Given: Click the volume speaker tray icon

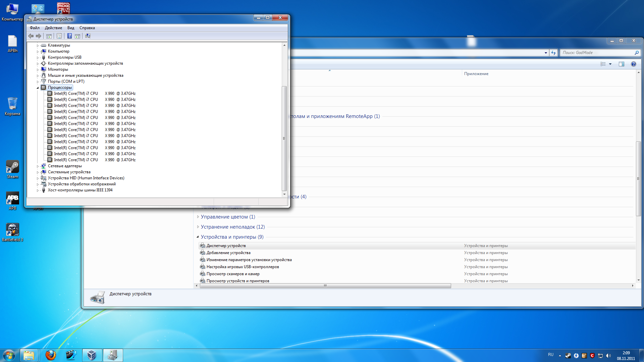Looking at the screenshot, I should [x=608, y=356].
